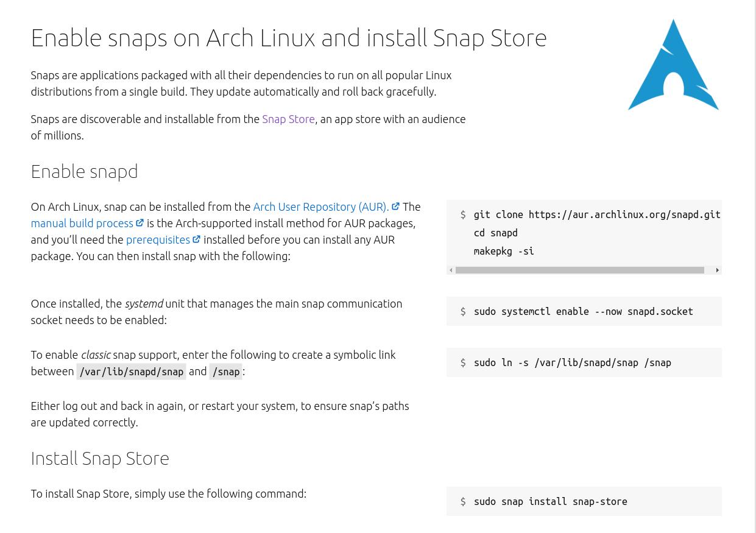Click the code block scrollbar right arrow
The image size is (756, 533).
[717, 270]
